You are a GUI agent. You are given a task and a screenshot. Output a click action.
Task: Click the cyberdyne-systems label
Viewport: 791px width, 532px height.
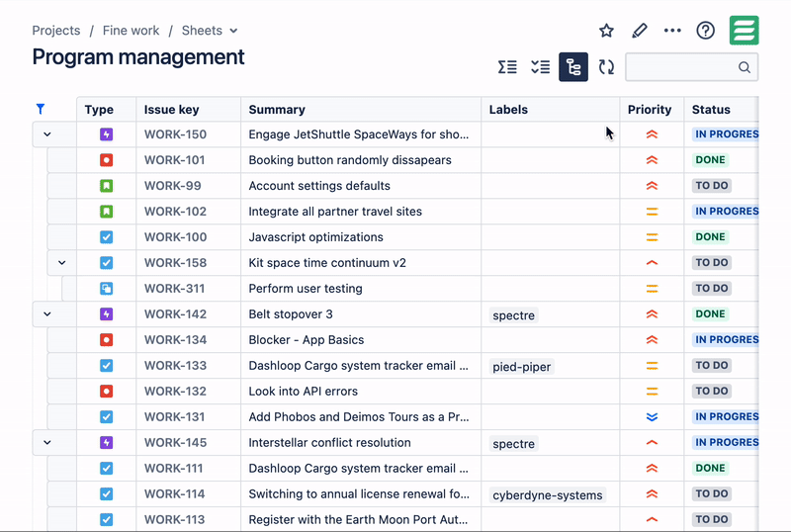click(x=548, y=495)
